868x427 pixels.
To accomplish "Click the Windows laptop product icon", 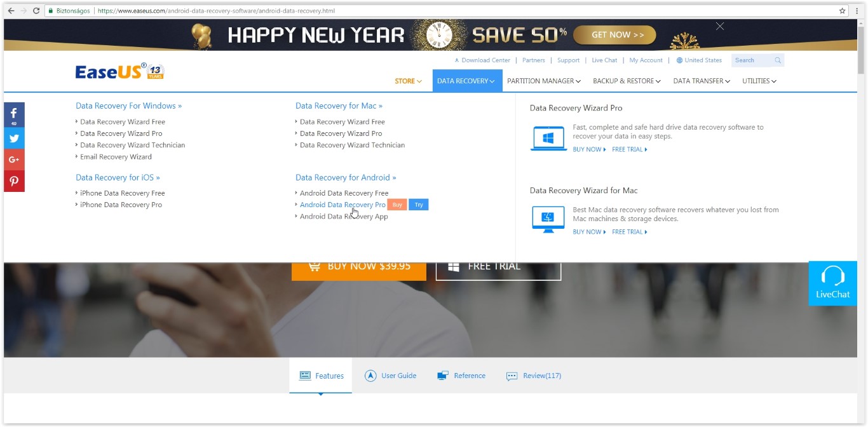I will click(548, 139).
